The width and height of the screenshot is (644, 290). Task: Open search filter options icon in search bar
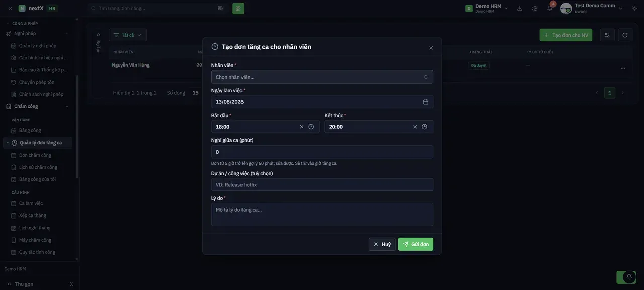pos(220,8)
